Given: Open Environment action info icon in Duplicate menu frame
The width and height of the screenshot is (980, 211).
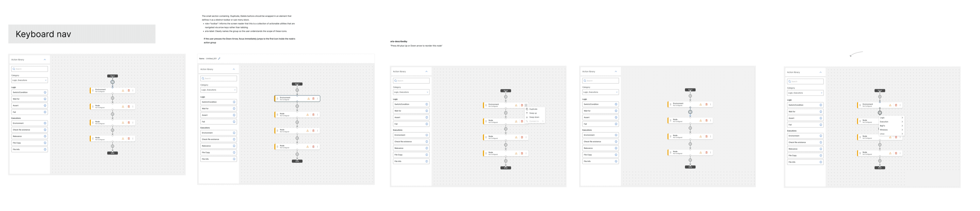Looking at the screenshot, I should tap(427, 135).
